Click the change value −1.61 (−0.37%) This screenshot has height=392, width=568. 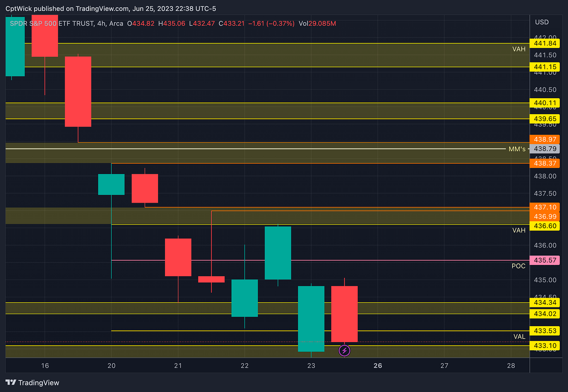tap(271, 23)
